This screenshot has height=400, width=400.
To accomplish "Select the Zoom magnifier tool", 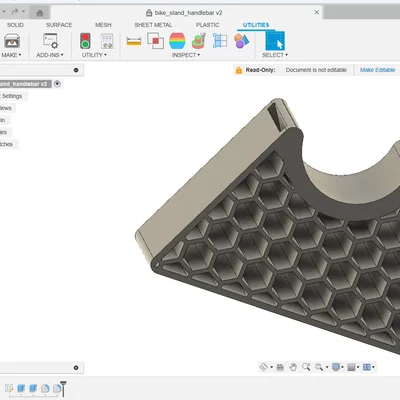I will click(x=306, y=367).
